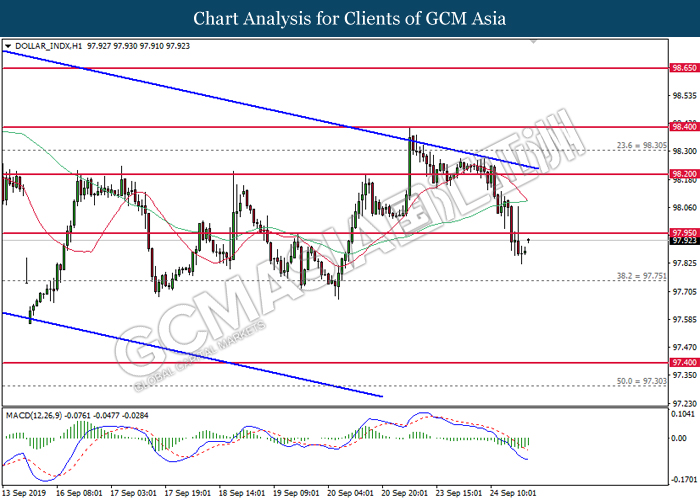Click the 97.230 price scale value
Image resolution: width=700 pixels, height=500 pixels.
[684, 404]
